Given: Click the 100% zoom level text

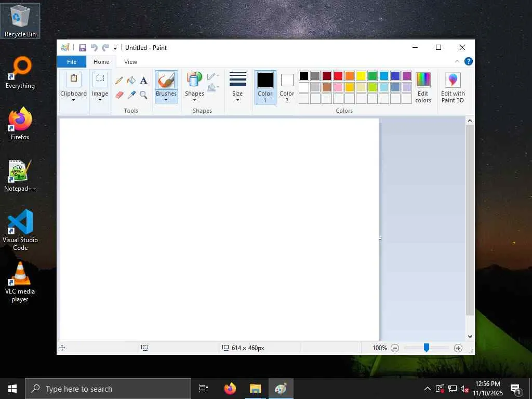Looking at the screenshot, I should pyautogui.click(x=380, y=348).
